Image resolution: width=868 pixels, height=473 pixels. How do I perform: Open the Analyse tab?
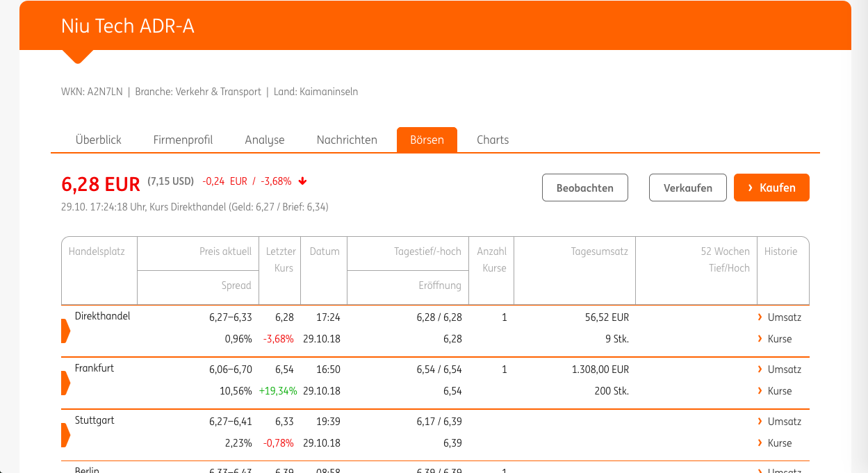point(265,140)
